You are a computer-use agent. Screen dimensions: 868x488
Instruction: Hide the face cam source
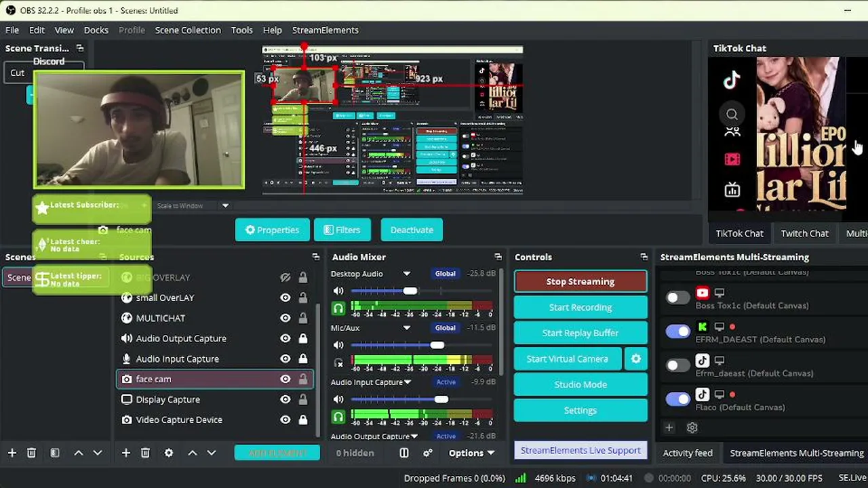coord(285,379)
